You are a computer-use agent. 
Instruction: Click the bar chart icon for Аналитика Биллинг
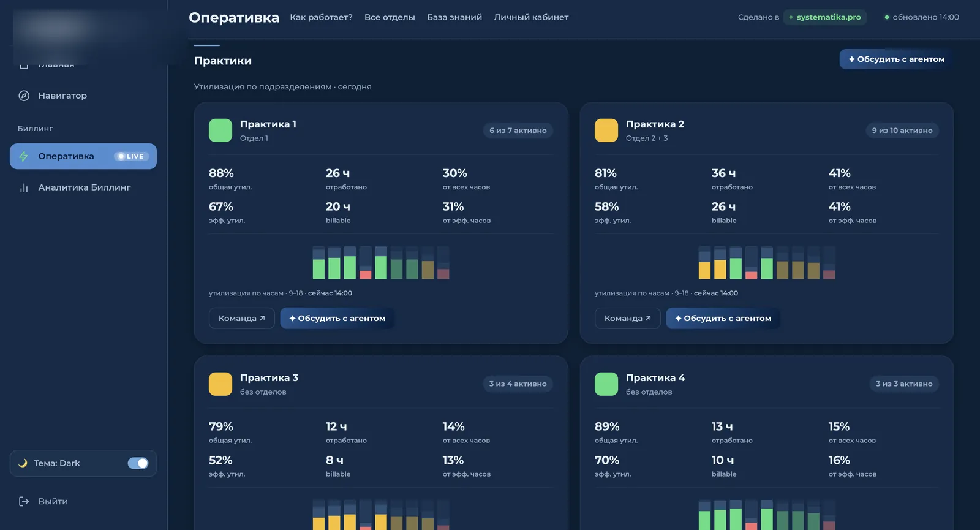tap(24, 187)
